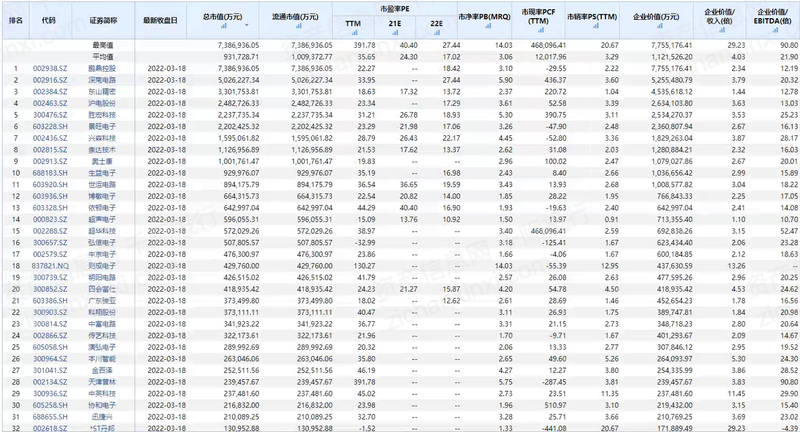Click chart icon under 市净率PB(MRQ) header
The height and width of the screenshot is (432, 800).
487,26
